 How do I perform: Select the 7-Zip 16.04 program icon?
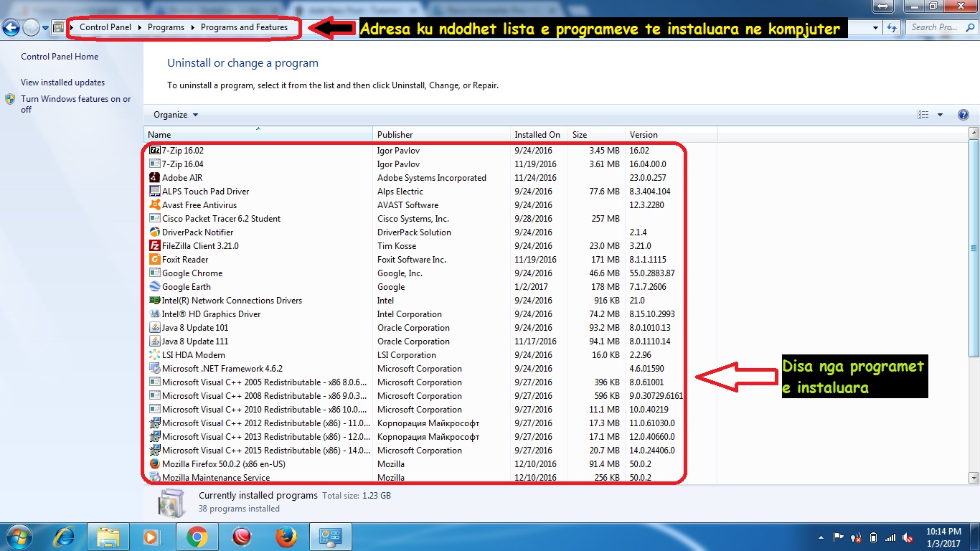click(x=155, y=164)
